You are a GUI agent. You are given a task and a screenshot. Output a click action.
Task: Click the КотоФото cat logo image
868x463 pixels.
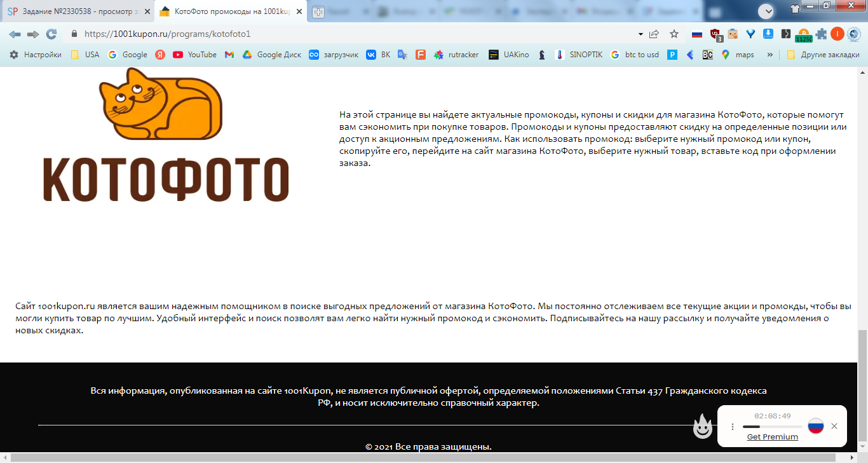point(166,135)
